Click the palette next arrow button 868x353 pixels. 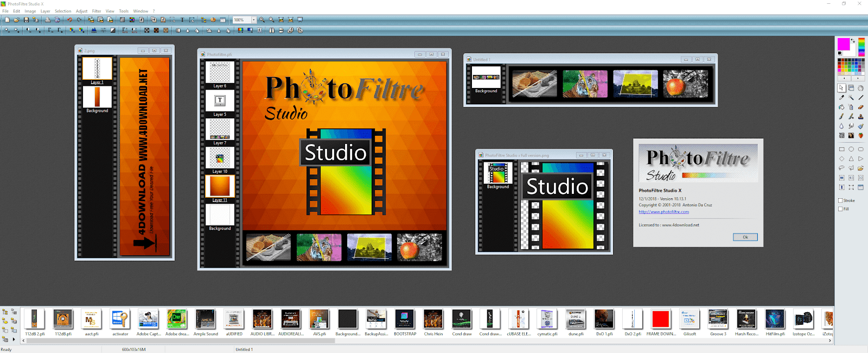858,78
